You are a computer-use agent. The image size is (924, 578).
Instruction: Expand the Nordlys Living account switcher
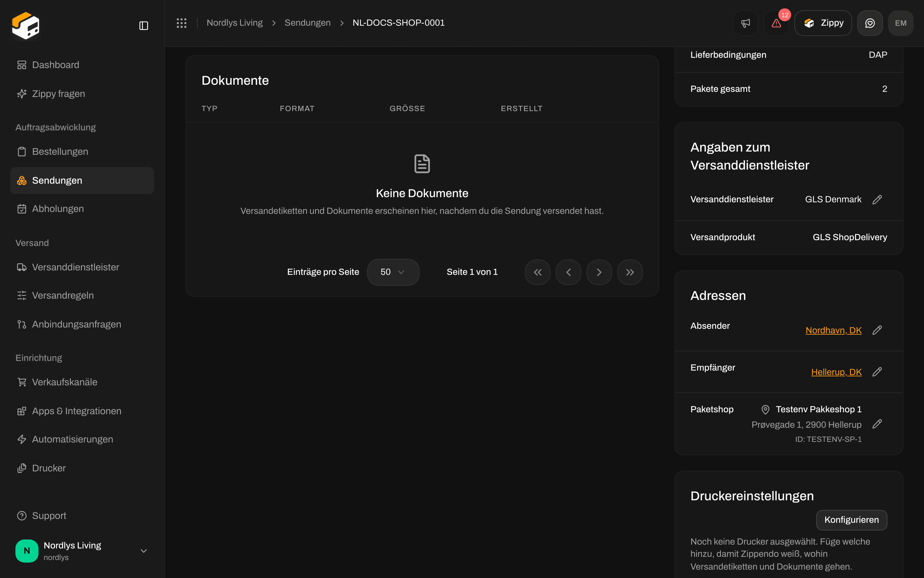click(x=82, y=551)
